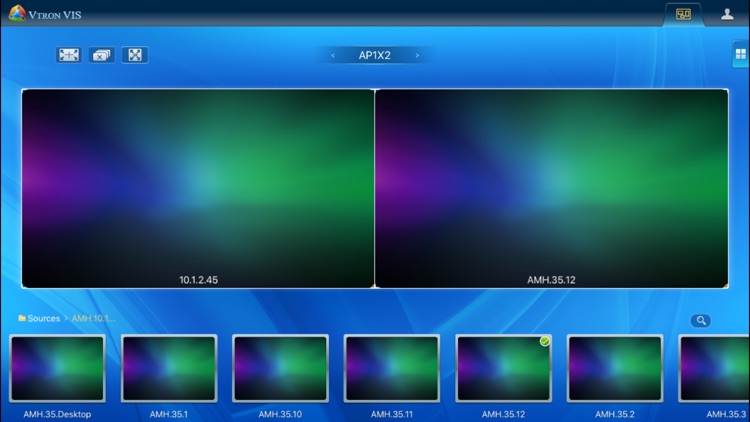
Task: Click the AMH.35.Desktop caption text
Action: click(57, 414)
